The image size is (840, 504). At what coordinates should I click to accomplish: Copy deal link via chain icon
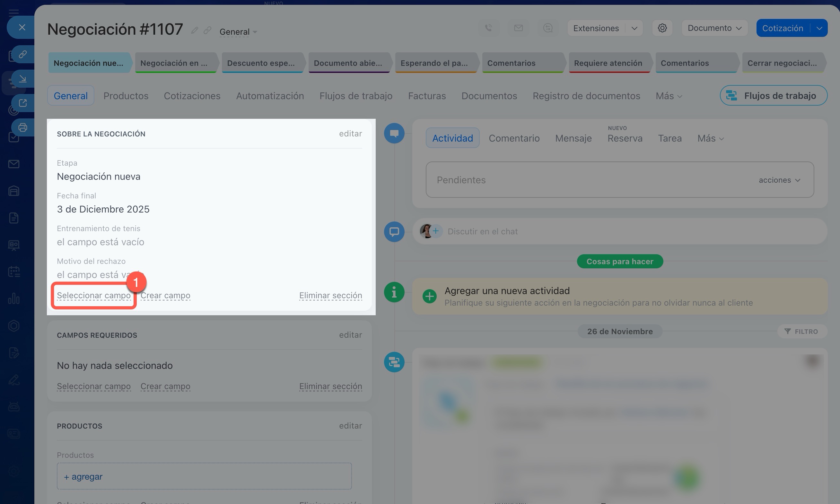pos(207,30)
